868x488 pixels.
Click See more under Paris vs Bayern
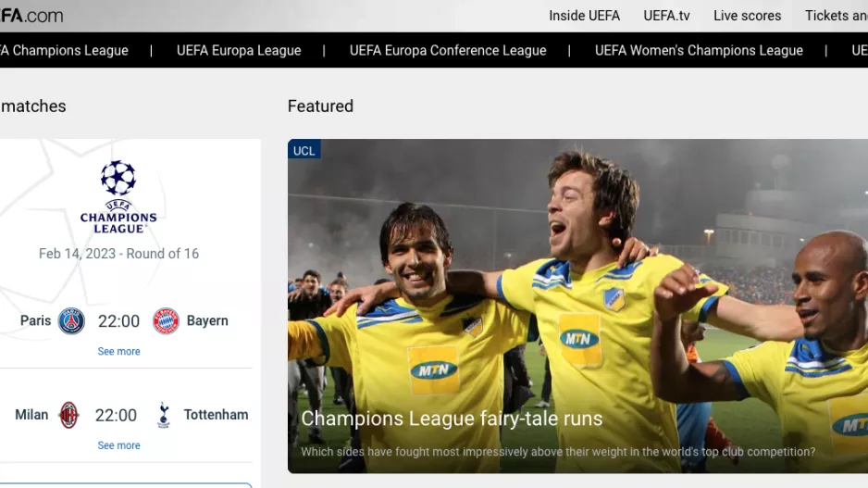(118, 351)
